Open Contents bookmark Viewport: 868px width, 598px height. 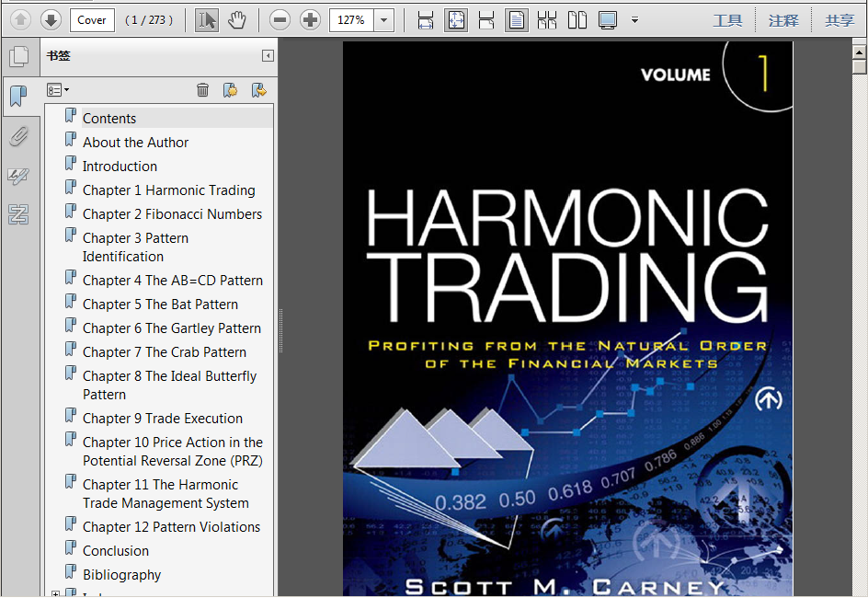click(109, 119)
